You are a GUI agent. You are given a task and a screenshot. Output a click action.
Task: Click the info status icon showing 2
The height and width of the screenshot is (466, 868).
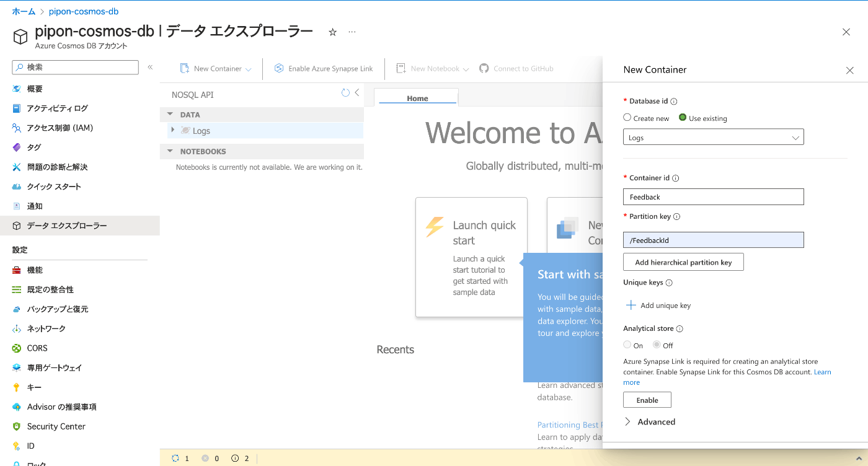click(235, 459)
